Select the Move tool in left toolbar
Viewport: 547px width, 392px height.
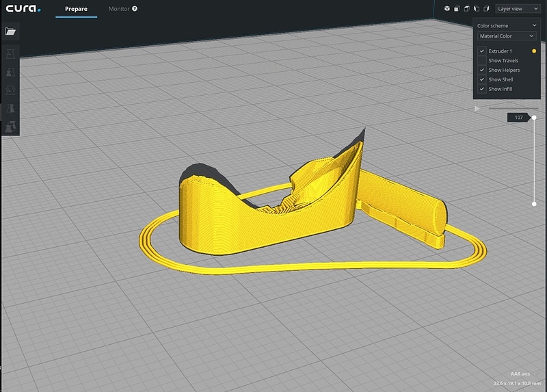(x=10, y=54)
